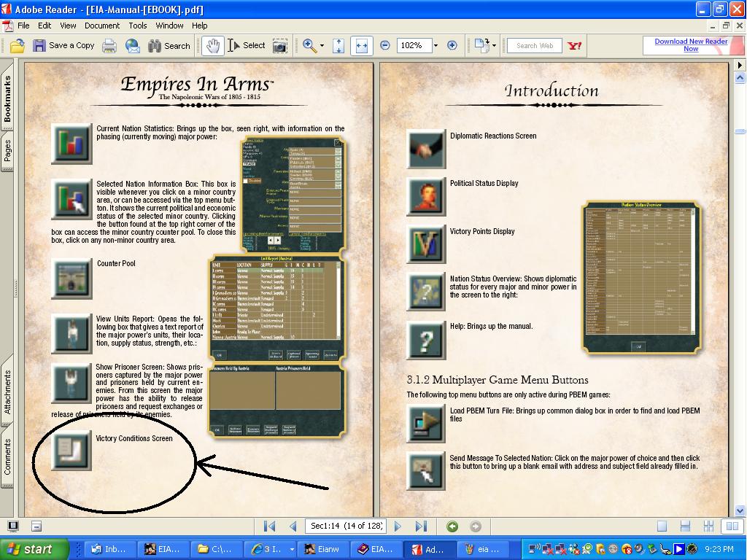The image size is (747, 560).
Task: Click the Save a Copy button
Action: tap(63, 46)
